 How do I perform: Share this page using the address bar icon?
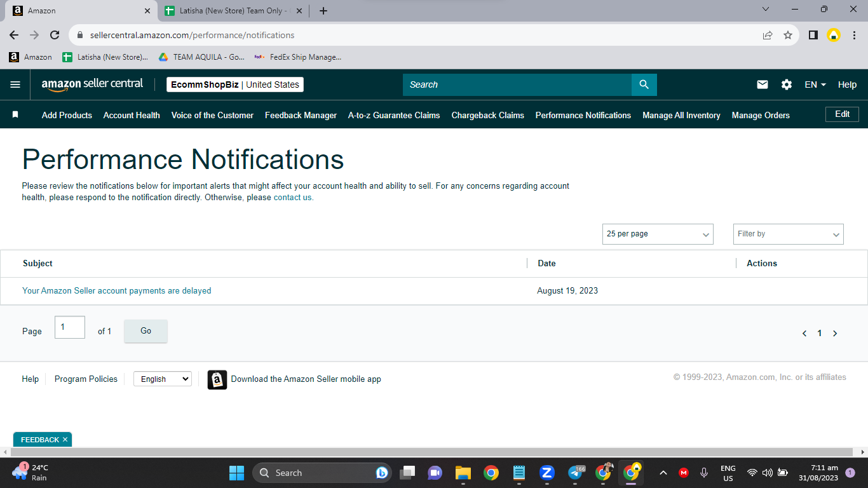tap(768, 36)
